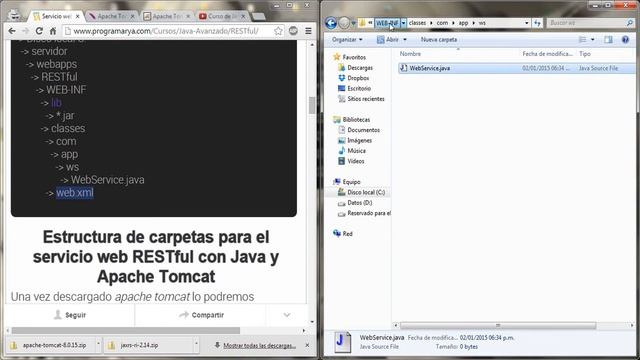
Task: Open Explorer help question mark
Action: pos(625,40)
